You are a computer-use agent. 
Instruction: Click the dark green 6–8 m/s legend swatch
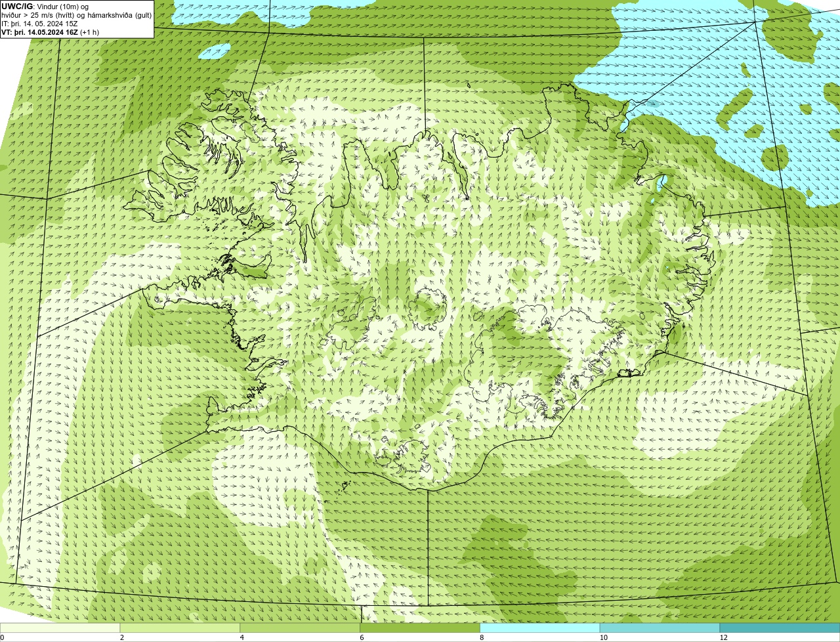click(x=421, y=628)
